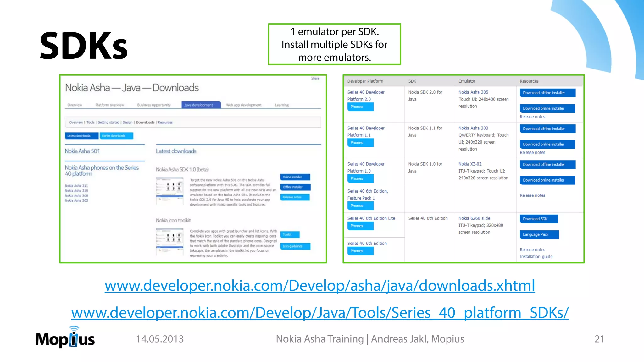Image resolution: width=644 pixels, height=362 pixels.
Task: Download online installer for SDK 1.1
Action: pyautogui.click(x=547, y=144)
